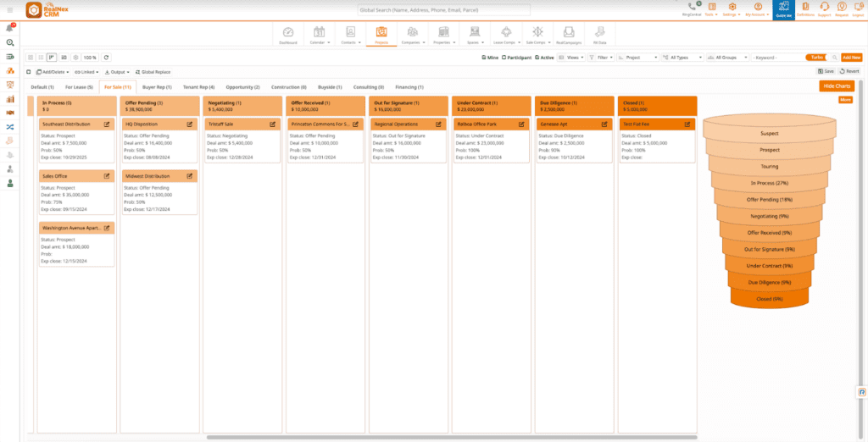This screenshot has height=442, width=868.
Task: Click green user icon in left sidebar
Action: [10, 183]
